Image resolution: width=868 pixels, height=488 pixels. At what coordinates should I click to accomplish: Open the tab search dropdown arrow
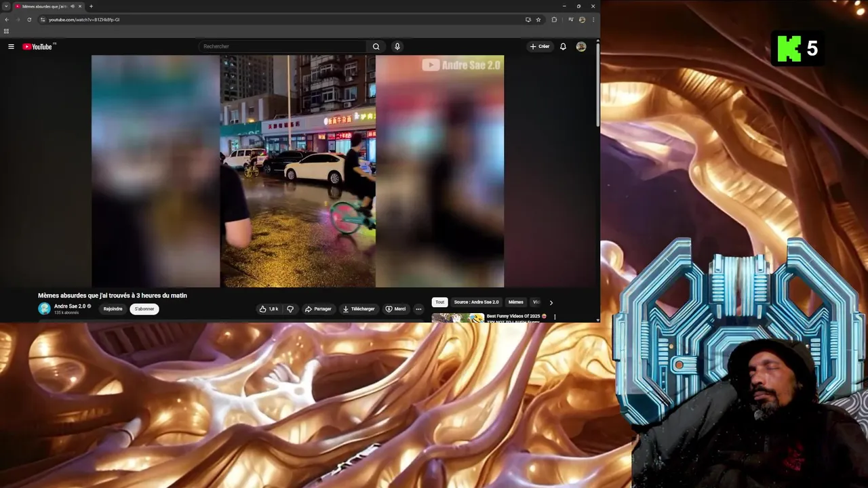pyautogui.click(x=6, y=6)
